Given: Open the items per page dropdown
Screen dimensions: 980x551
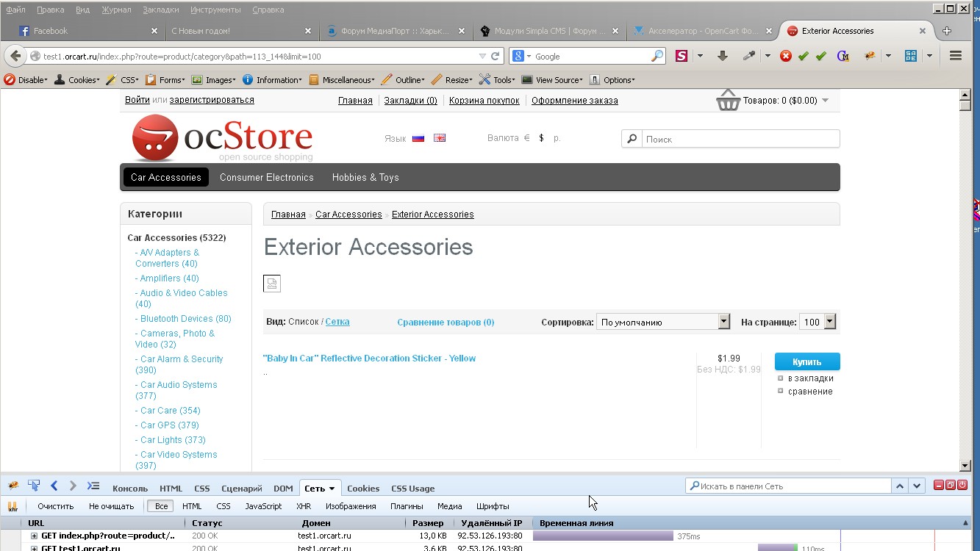Looking at the screenshot, I should point(818,322).
